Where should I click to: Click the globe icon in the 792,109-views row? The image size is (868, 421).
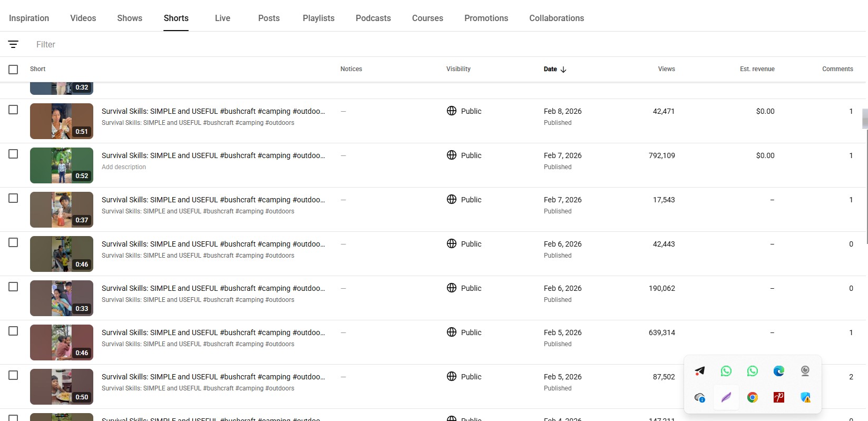point(452,155)
